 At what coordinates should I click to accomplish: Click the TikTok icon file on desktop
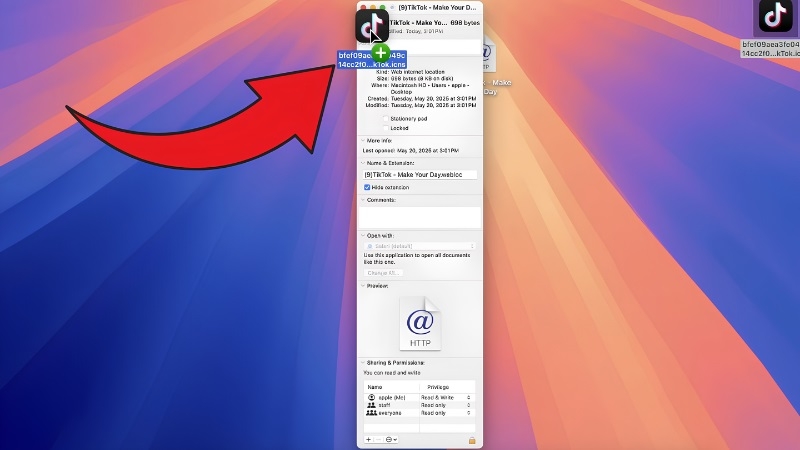point(775,17)
